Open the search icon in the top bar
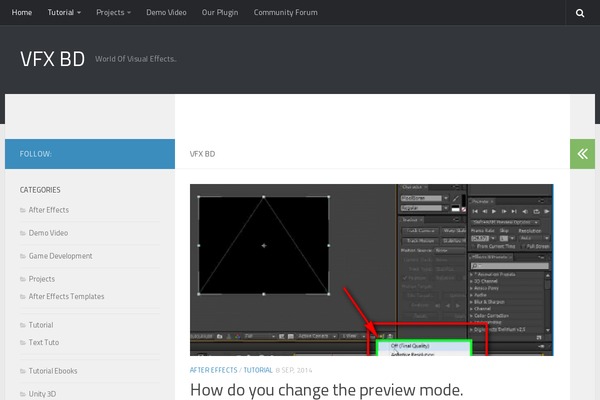Image resolution: width=600 pixels, height=400 pixels. 580,13
